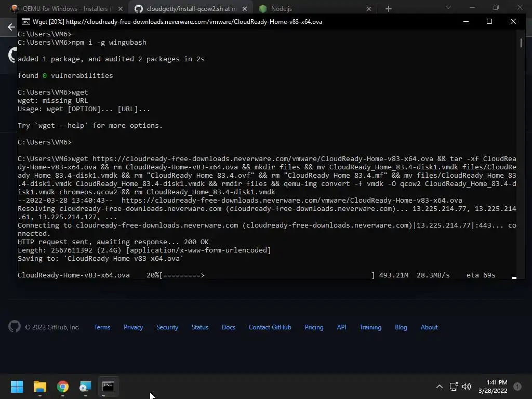Click the 'HTTP request sent, awaiting response... 200 OK' line
The height and width of the screenshot is (399, 532).
(113, 242)
